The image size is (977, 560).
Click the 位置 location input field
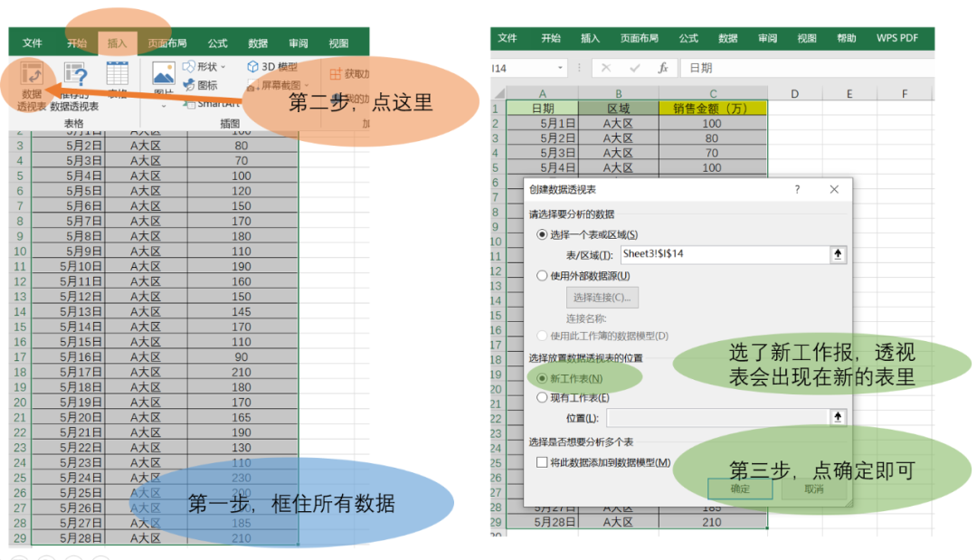click(x=717, y=417)
